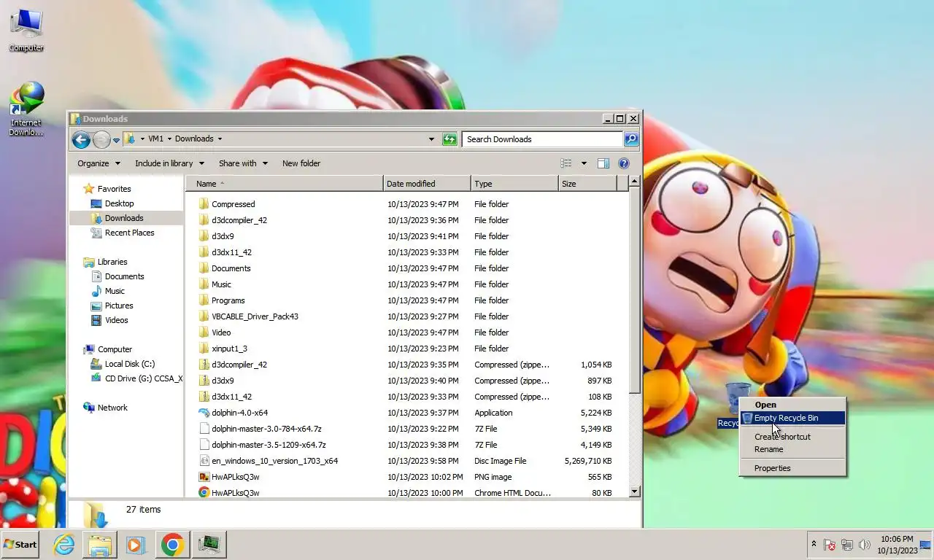Sort by Date modified column header
934x560 pixels.
coord(427,184)
